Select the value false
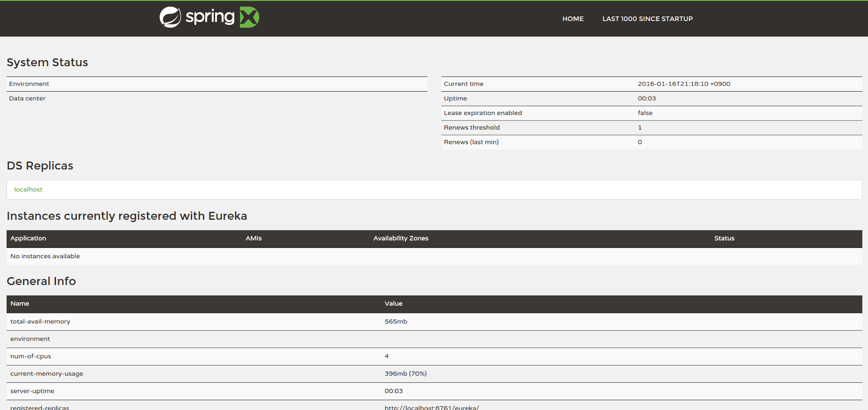The height and width of the screenshot is (410, 868). [x=645, y=113]
